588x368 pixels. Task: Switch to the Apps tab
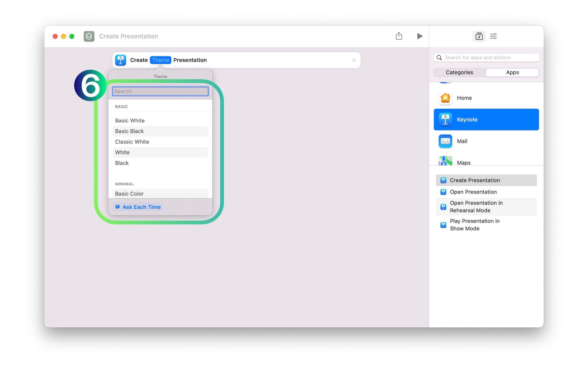pyautogui.click(x=512, y=73)
